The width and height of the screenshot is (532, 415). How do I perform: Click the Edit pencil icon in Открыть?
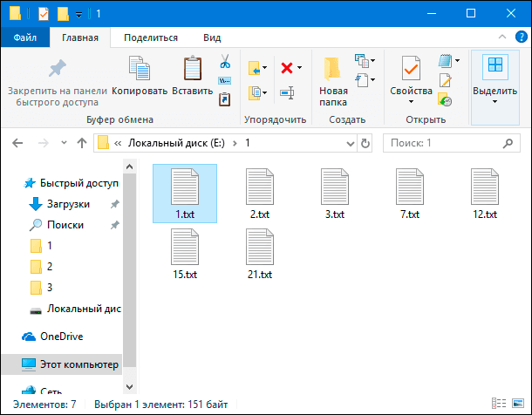point(445,80)
